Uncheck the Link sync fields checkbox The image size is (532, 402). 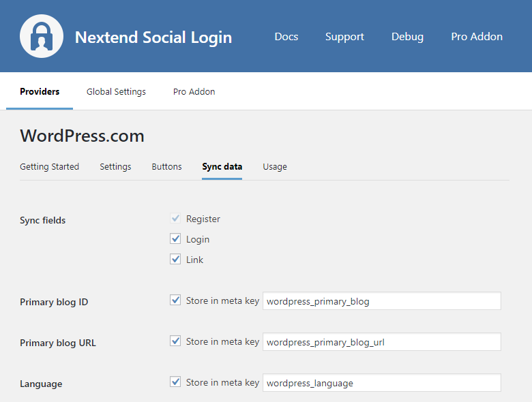tap(176, 260)
